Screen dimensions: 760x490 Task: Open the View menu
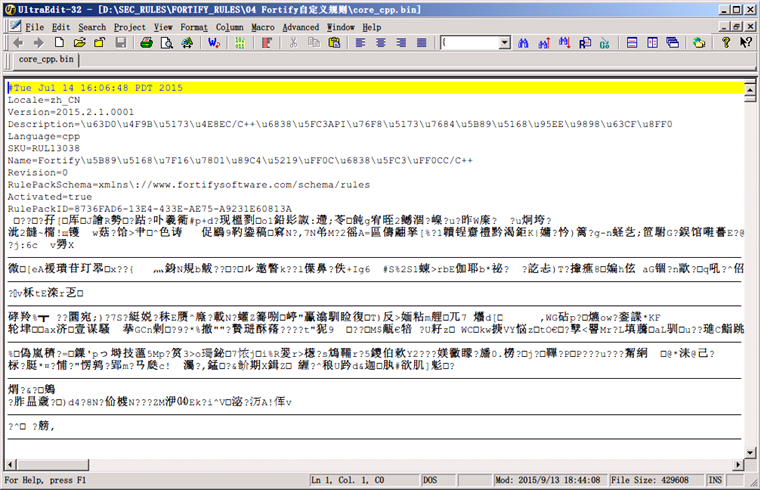point(163,27)
